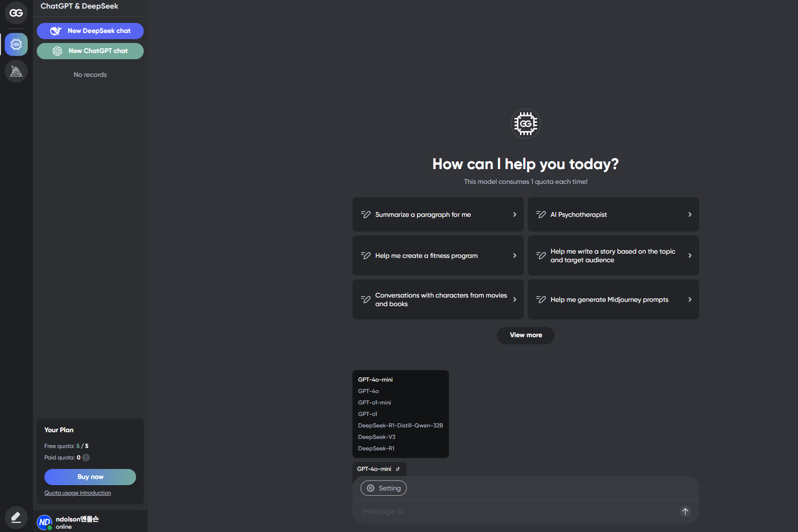Click the send arrow icon in message box
798x532 pixels.
(x=685, y=511)
